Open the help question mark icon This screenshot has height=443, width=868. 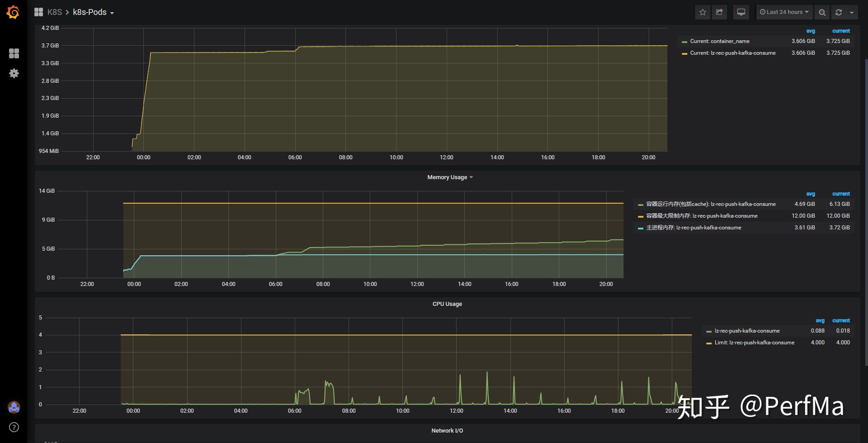[14, 427]
